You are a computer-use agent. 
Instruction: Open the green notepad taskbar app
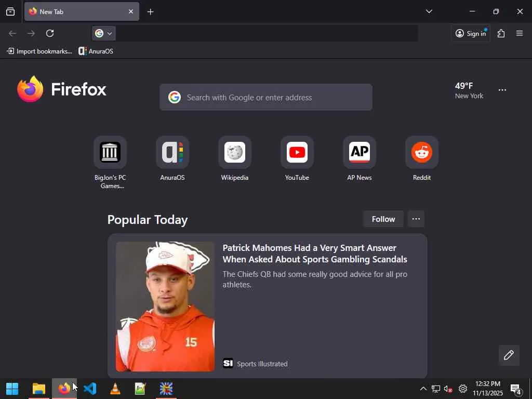140,389
